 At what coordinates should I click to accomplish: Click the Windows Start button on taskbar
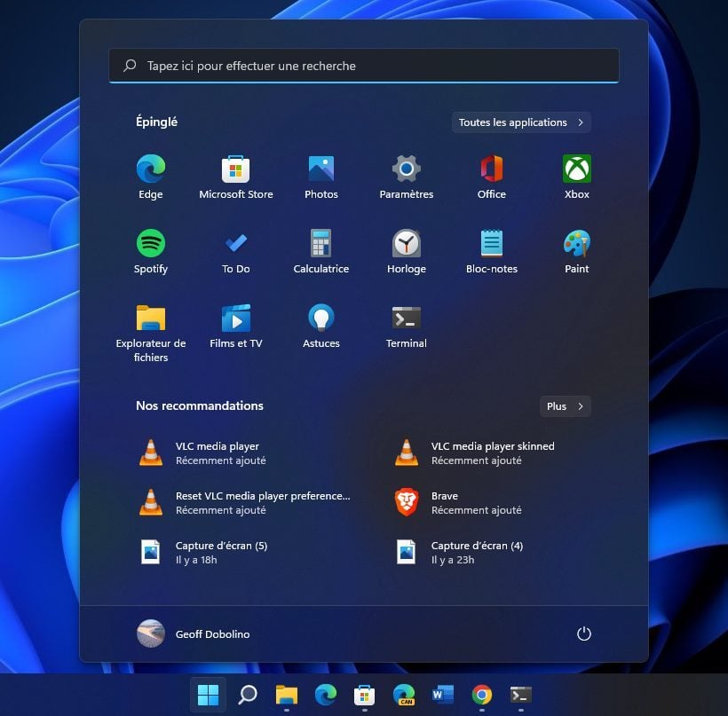[208, 695]
